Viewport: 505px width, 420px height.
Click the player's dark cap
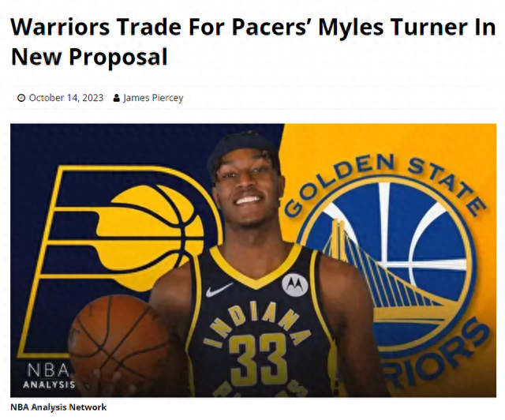point(241,151)
